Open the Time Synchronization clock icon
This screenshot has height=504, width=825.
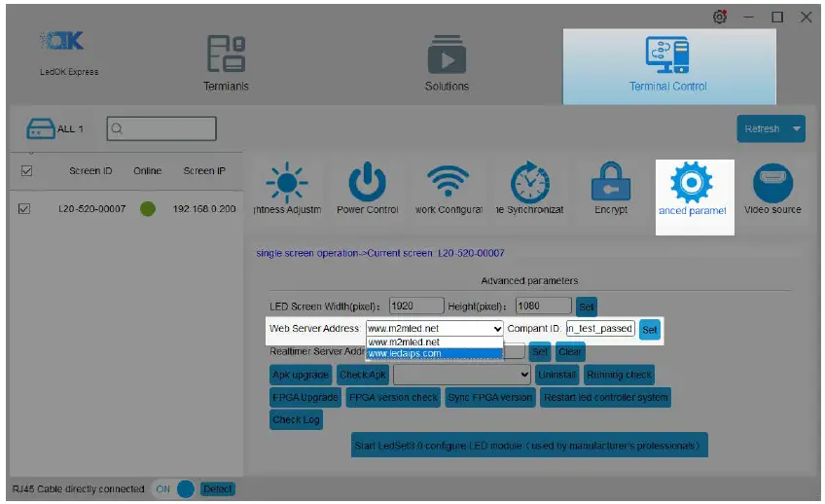530,183
